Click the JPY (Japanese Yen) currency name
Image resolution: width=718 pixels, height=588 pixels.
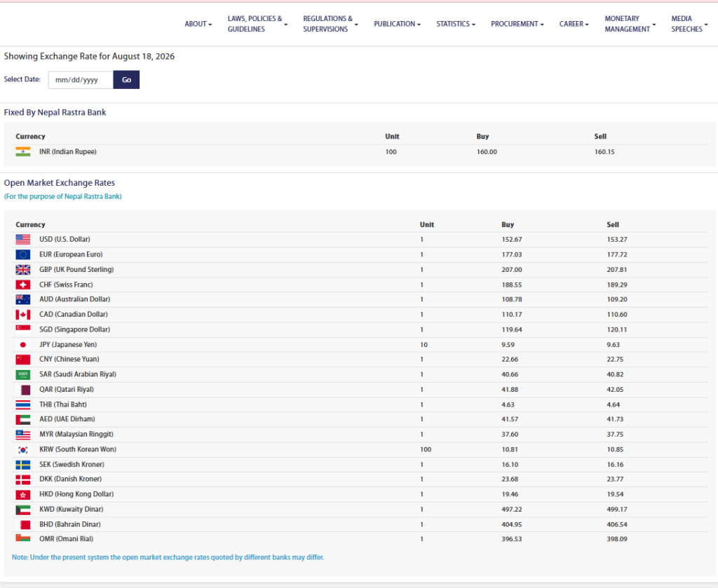pyautogui.click(x=68, y=345)
